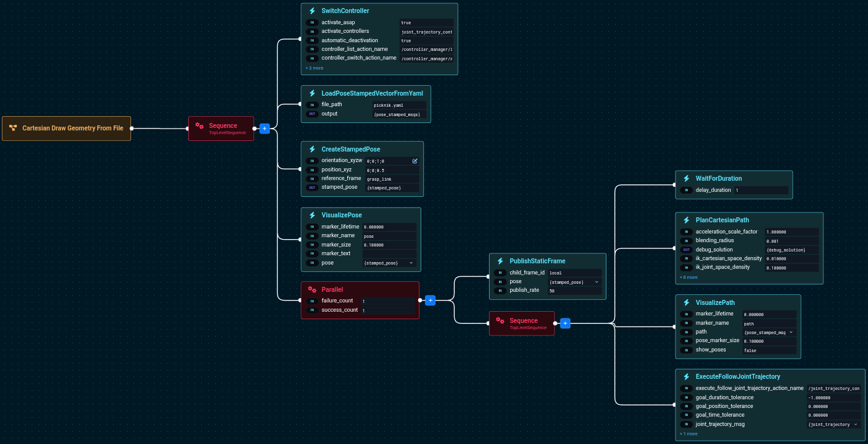This screenshot has width=868, height=444.
Task: Expand 8 more ports in PlanCartesianPath
Action: (688, 277)
